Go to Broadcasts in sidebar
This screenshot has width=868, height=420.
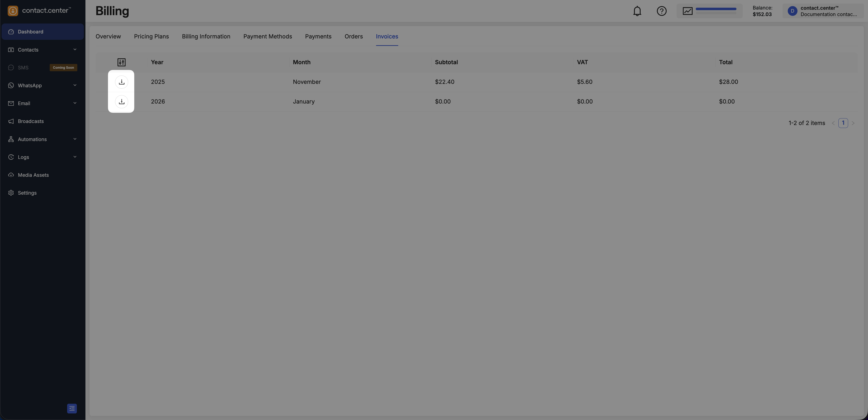coord(31,121)
